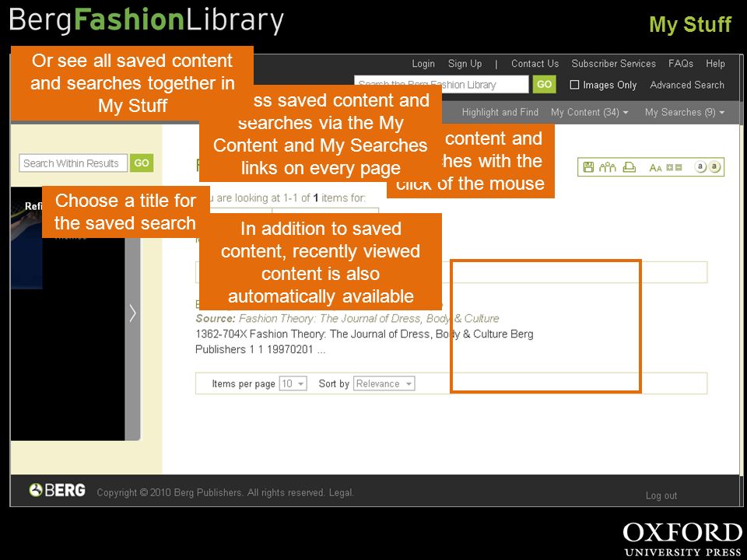Open the My Searches (9) dropdown
Viewport: 747px width, 560px height.
tap(685, 112)
